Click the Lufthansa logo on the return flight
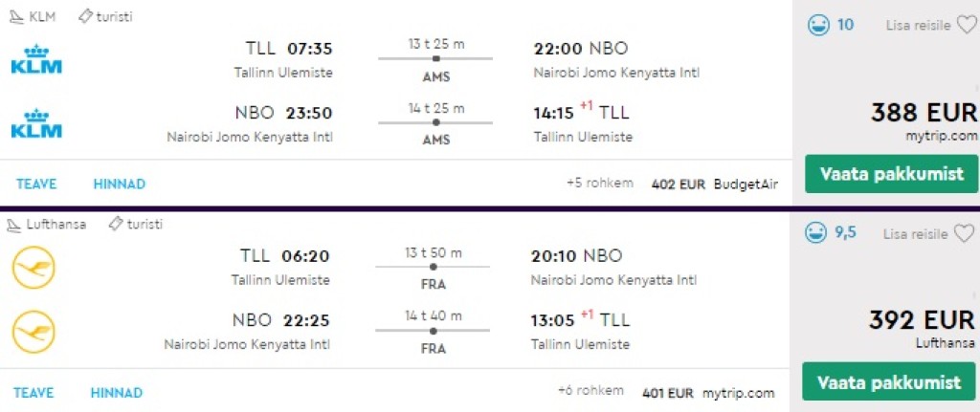The height and width of the screenshot is (412, 980). click(x=33, y=332)
